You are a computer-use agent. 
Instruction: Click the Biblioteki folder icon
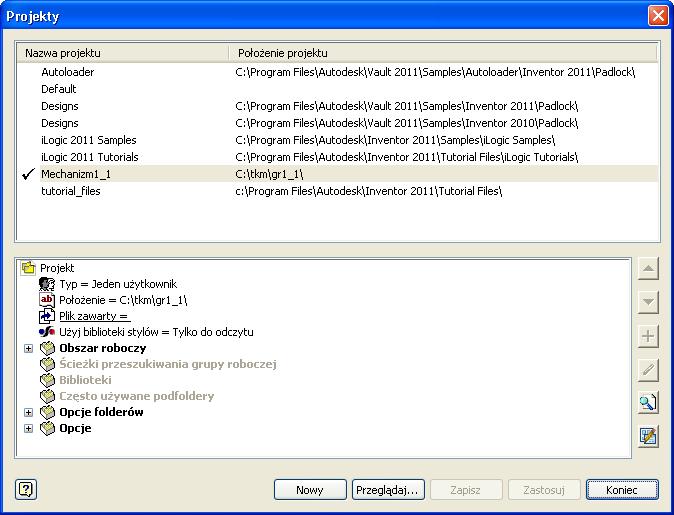(48, 380)
